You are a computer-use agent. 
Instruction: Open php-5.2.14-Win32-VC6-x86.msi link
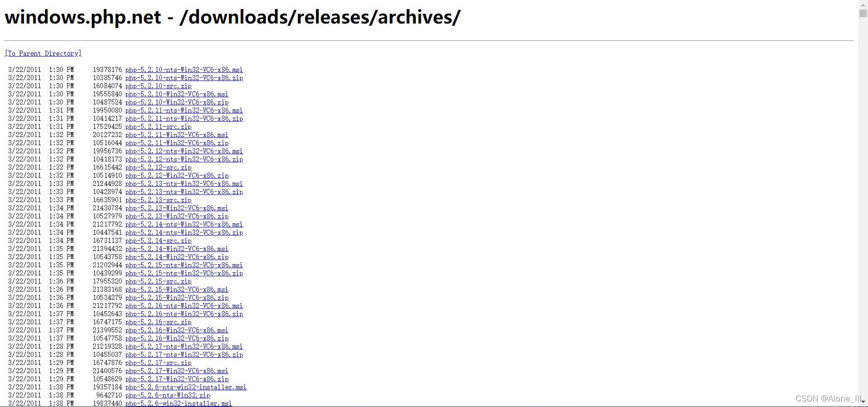[x=177, y=249]
